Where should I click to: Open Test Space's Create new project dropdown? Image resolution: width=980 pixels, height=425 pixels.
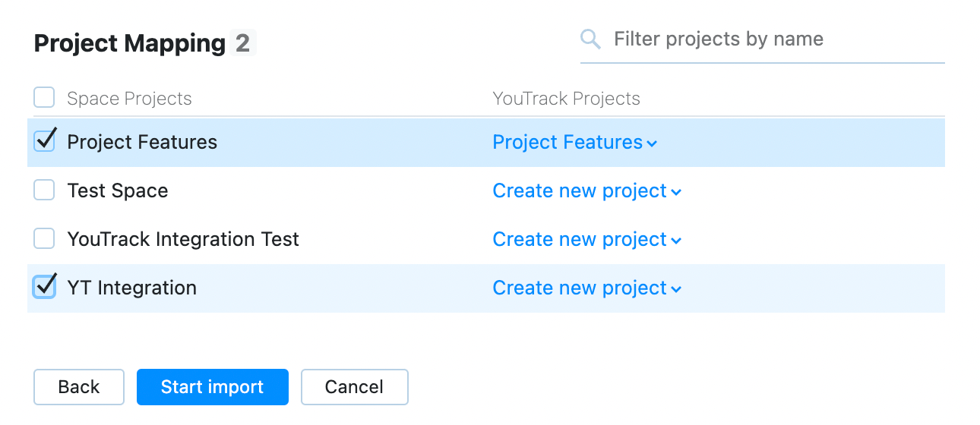[x=586, y=191]
